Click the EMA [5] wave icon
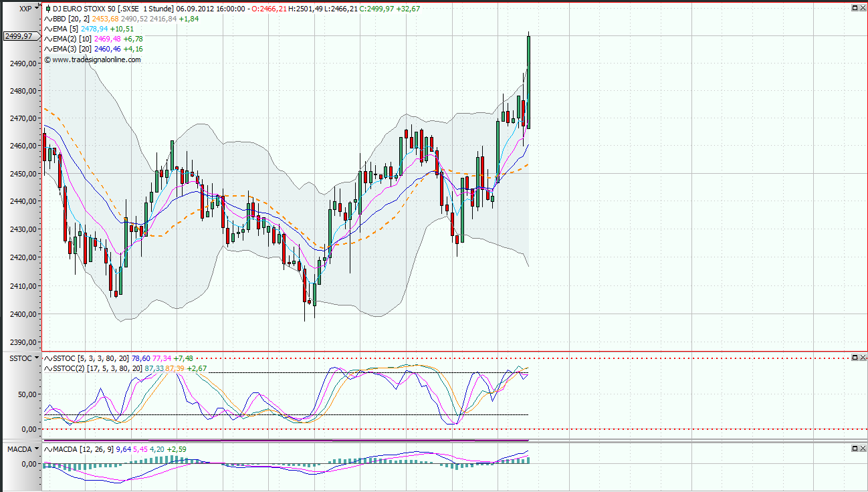The width and height of the screenshot is (868, 492). pyautogui.click(x=48, y=29)
